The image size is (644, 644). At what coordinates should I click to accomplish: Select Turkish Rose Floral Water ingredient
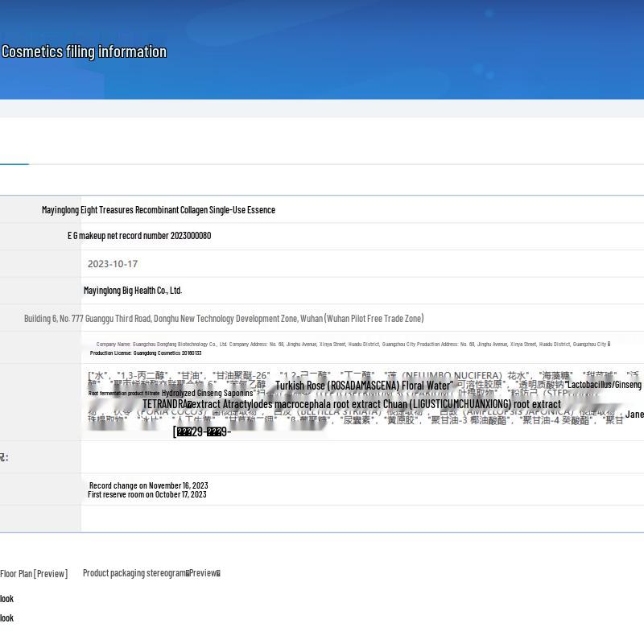(364, 386)
